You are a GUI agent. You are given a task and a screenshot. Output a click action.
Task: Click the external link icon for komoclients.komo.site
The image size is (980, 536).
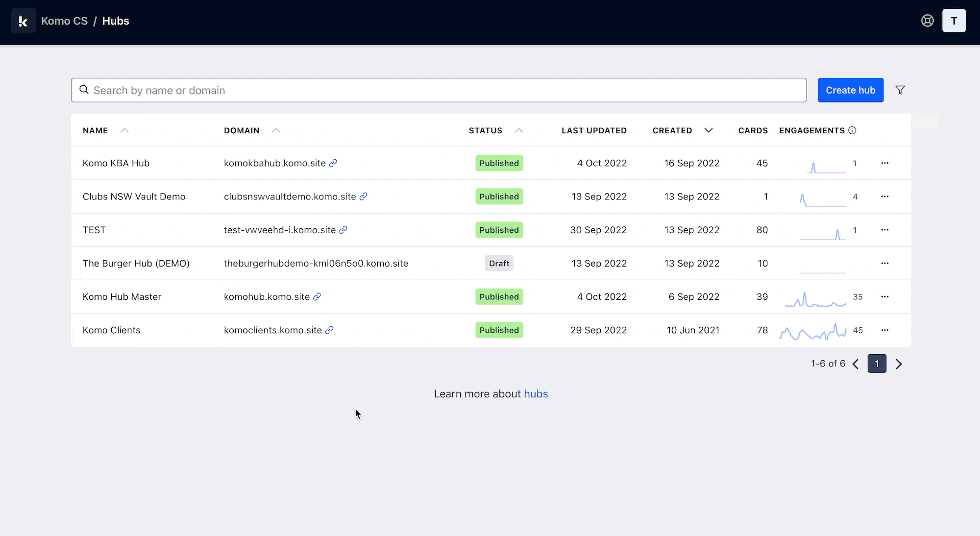click(329, 330)
